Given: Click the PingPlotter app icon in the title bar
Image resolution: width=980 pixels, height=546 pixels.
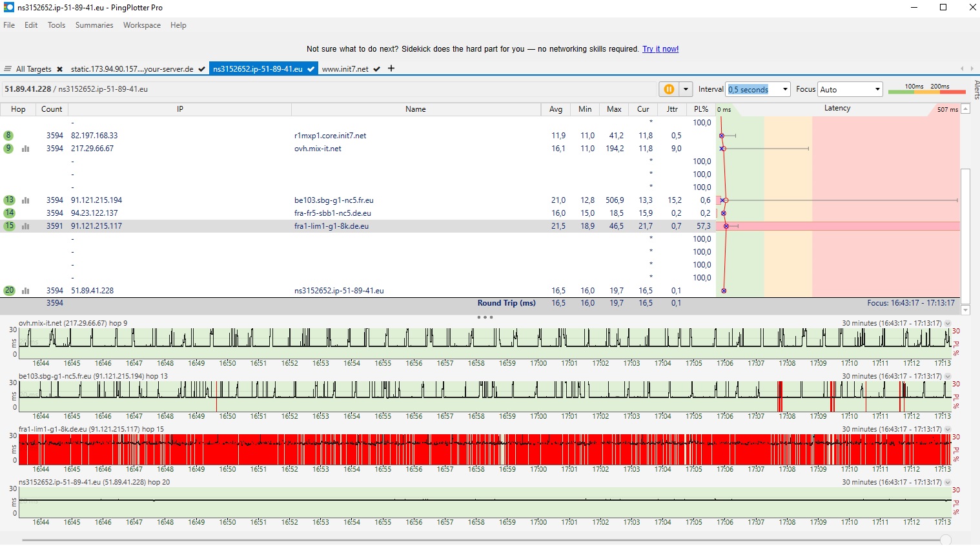Looking at the screenshot, I should coord(8,7).
